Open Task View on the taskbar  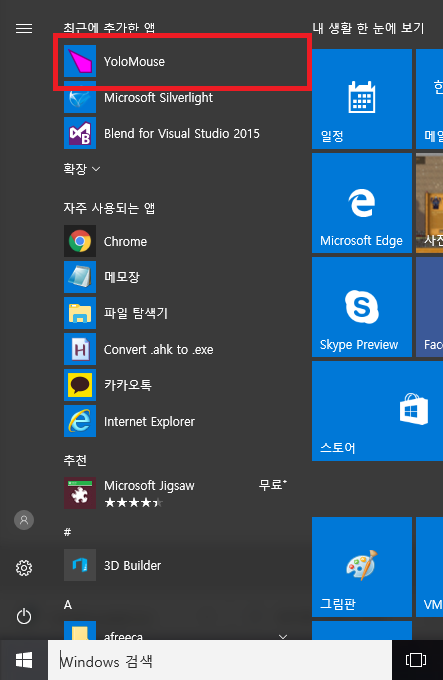pyautogui.click(x=416, y=660)
